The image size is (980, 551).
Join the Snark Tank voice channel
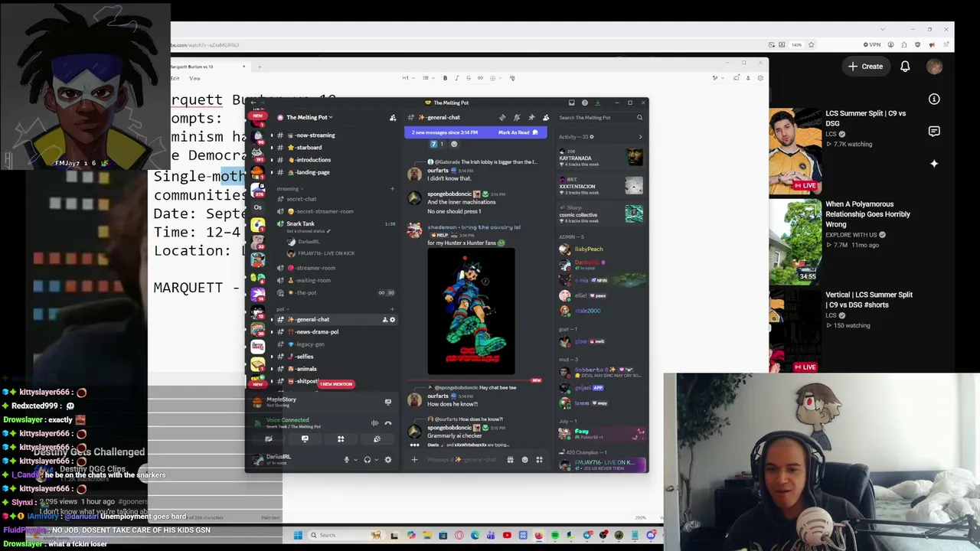click(300, 223)
